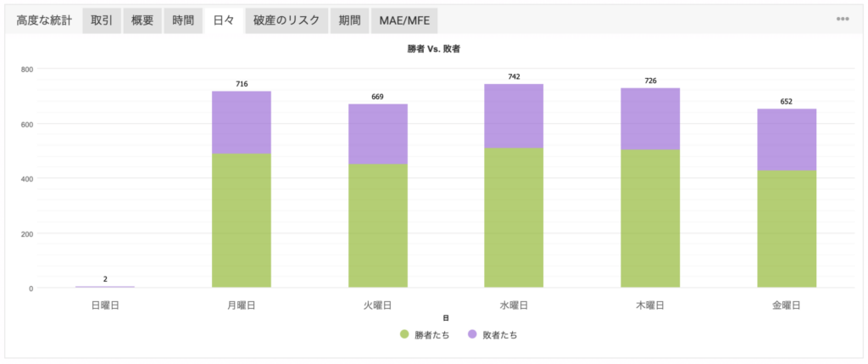Click the purple losers bar for 火曜日

(x=378, y=134)
